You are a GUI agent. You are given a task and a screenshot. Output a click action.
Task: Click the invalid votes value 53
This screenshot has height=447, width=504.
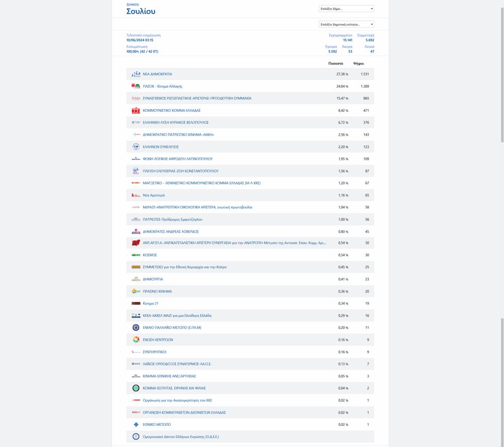pos(350,51)
